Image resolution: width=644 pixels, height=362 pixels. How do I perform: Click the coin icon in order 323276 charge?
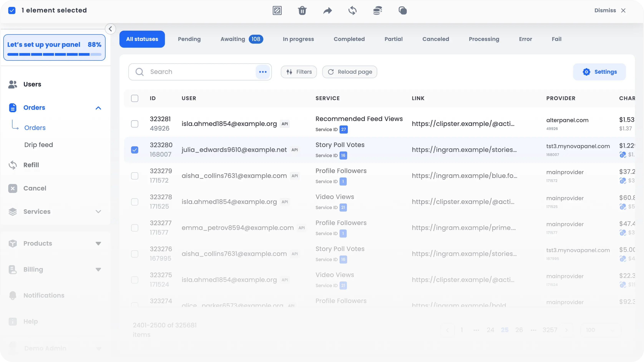tap(622, 259)
